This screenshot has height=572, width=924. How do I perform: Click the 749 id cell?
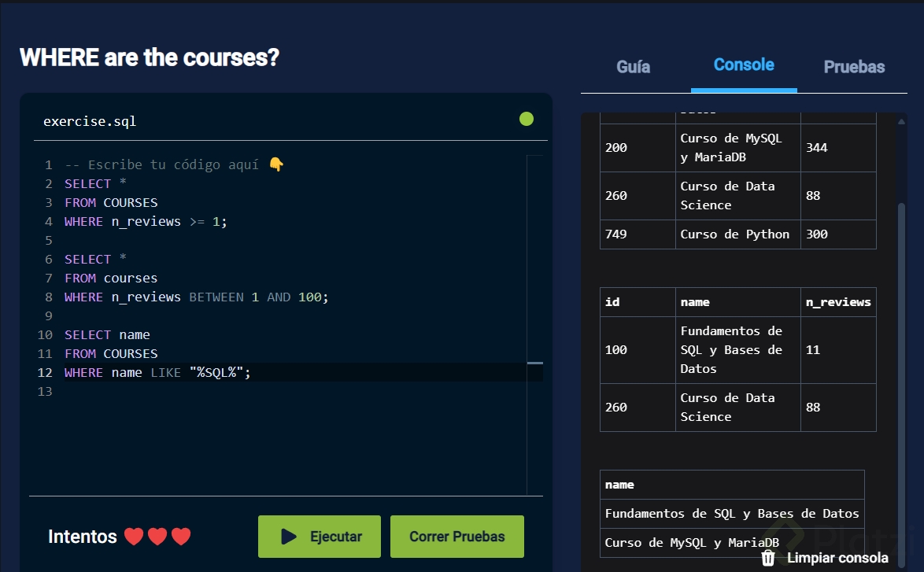(x=638, y=234)
